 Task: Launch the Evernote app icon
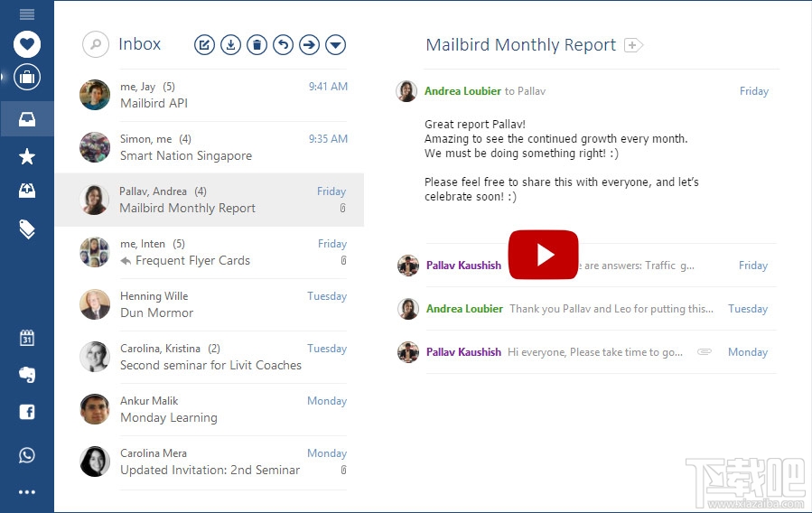click(27, 374)
